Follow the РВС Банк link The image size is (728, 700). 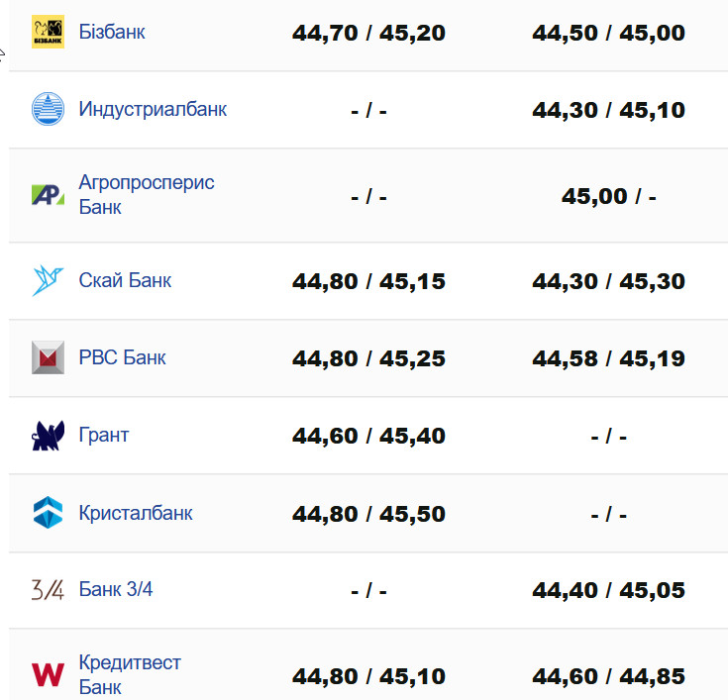122,357
